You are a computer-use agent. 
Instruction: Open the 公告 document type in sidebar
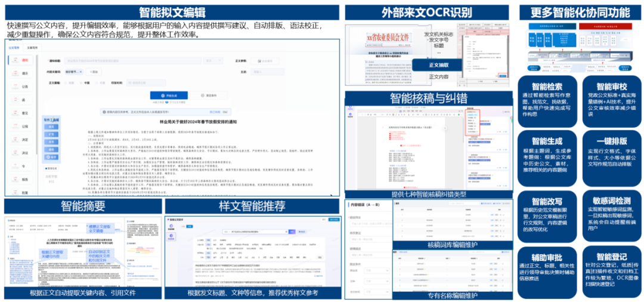pos(21,87)
